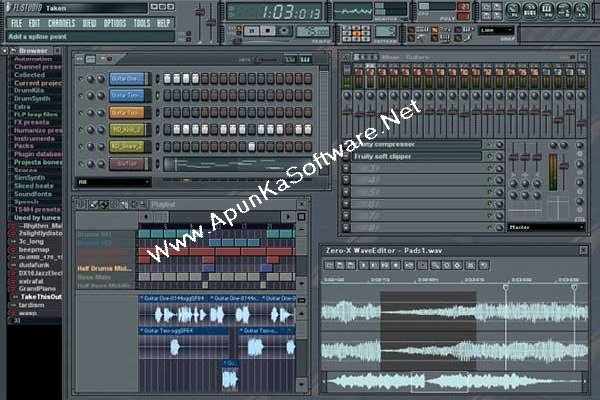The height and width of the screenshot is (400, 600).
Task: Expand the Sliced beats folder in Browser
Action: (34, 186)
